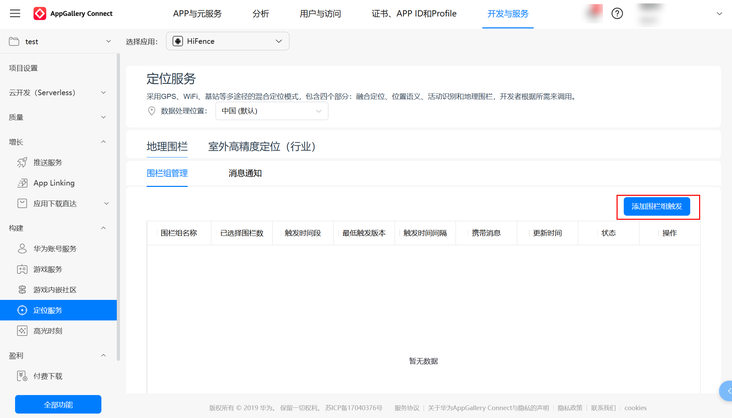Expand the 云开发 (Serverless) section
Screen dimensions: 732x418
(103, 93)
